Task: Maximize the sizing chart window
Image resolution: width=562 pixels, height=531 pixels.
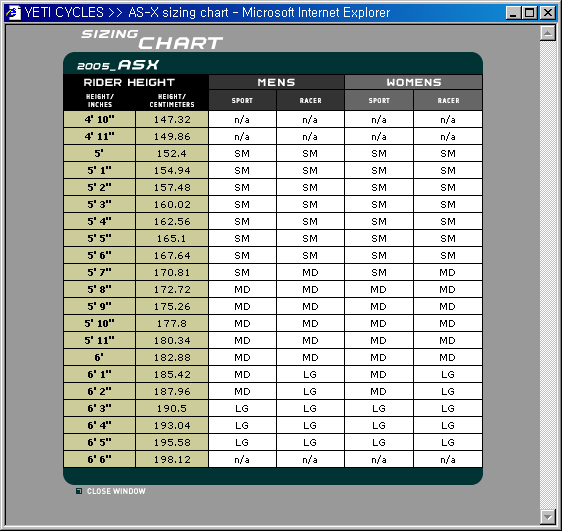Action: click(x=530, y=13)
